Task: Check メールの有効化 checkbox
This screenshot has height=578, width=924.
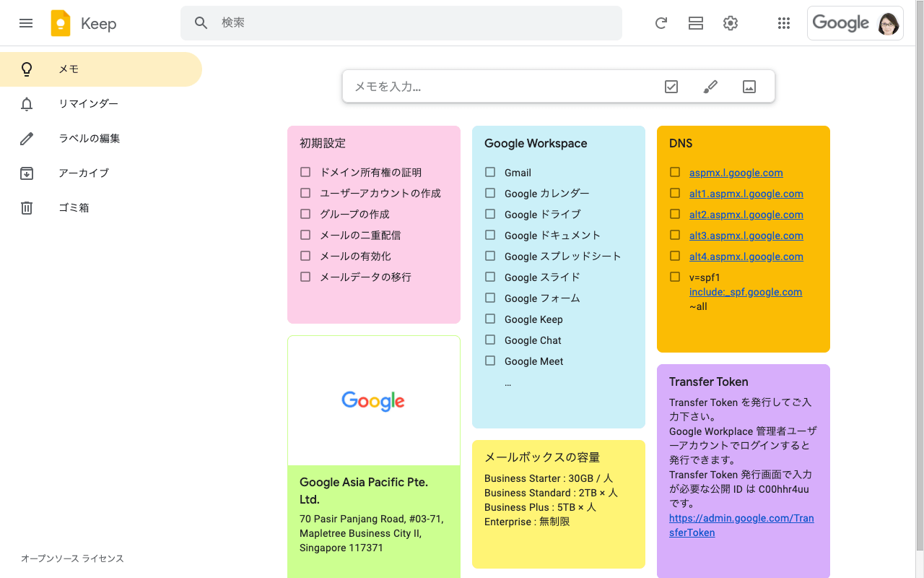Action: click(x=305, y=256)
